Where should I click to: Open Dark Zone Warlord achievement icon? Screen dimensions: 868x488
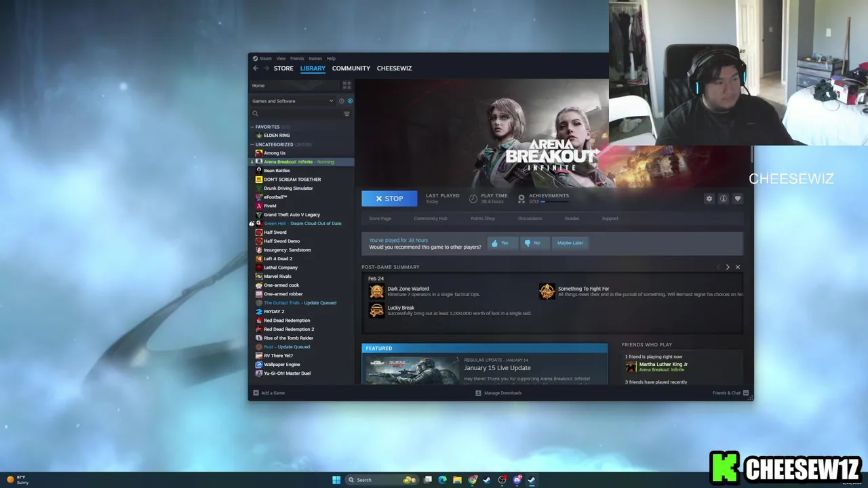pos(376,291)
